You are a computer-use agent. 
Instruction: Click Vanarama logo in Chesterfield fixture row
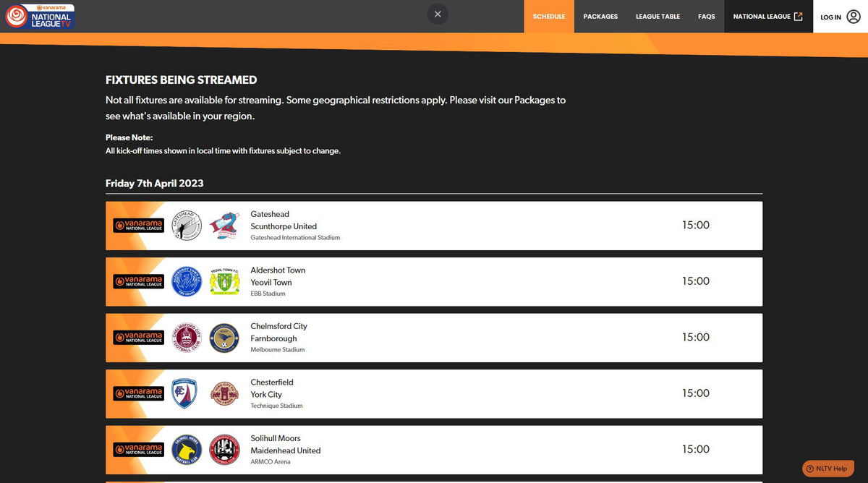pos(138,393)
